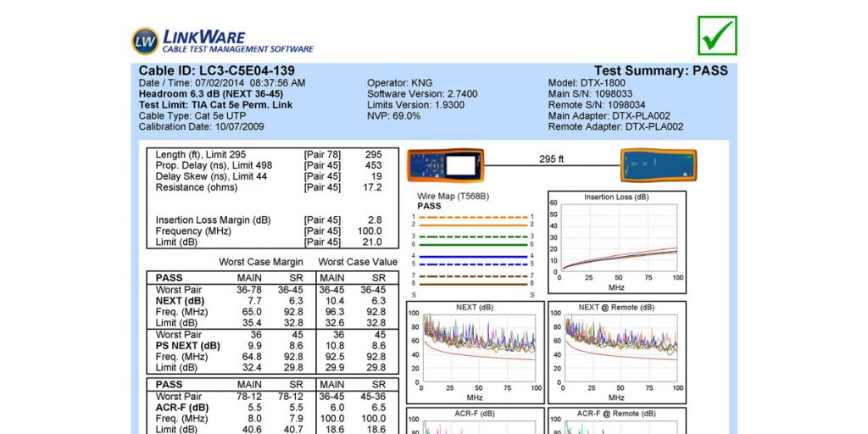Click the NEXT (dB) table row label
Image resolution: width=868 pixels, height=434 pixels.
(180, 301)
